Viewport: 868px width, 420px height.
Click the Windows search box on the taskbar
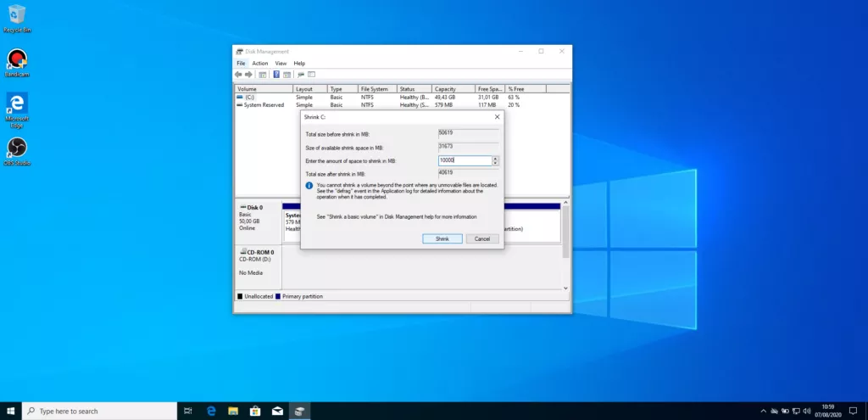[100, 411]
